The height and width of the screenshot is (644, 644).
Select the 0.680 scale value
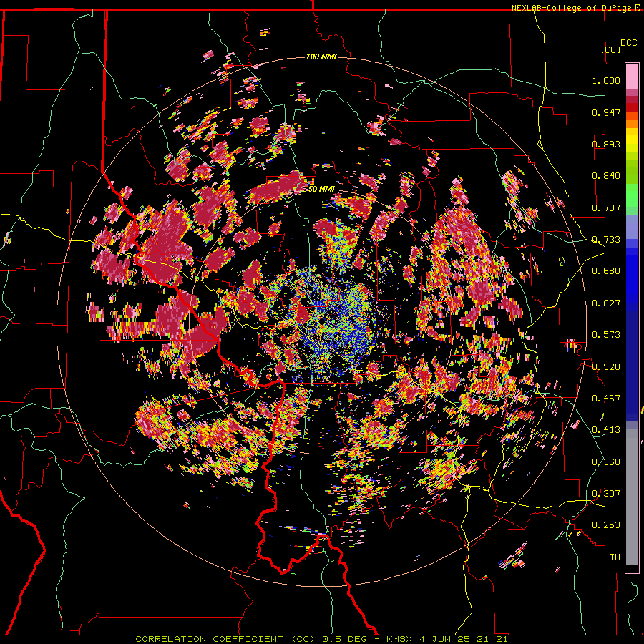[x=606, y=271]
